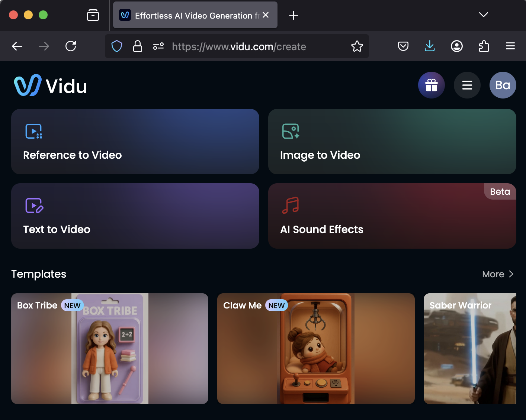This screenshot has height=420, width=526.
Task: Bookmark this page with the star
Action: coord(357,46)
